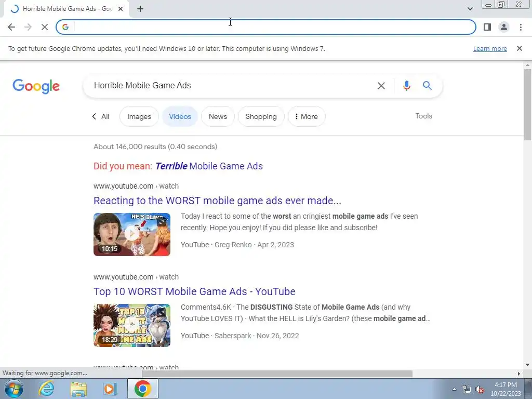The width and height of the screenshot is (532, 399).
Task: Click the scroll-down arrow of page scrollbar
Action: pos(527,365)
